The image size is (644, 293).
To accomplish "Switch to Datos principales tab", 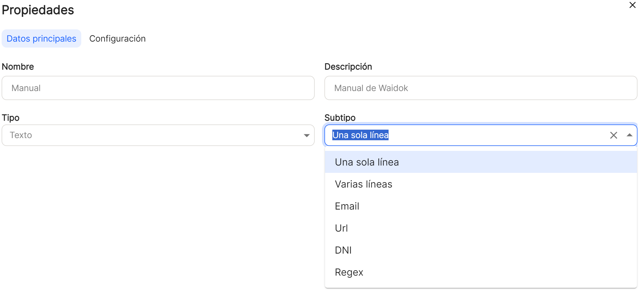I will point(41,39).
